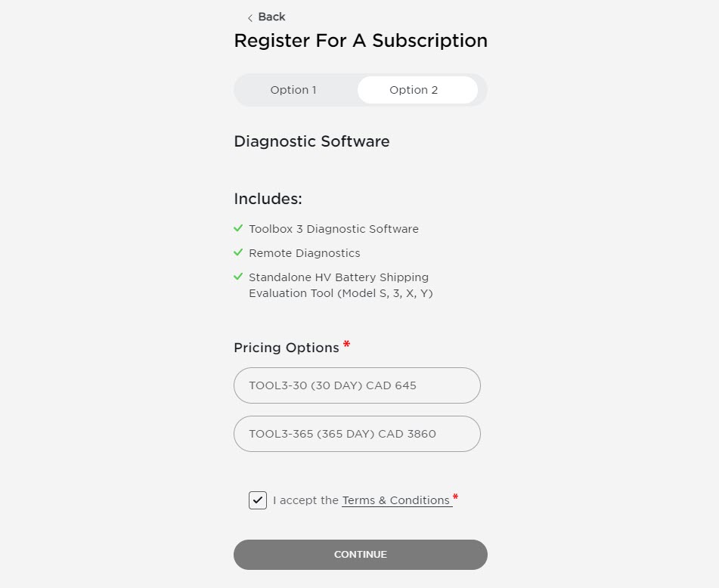Click the Remote Diagnostics feature text
719x588 pixels.
(x=304, y=253)
